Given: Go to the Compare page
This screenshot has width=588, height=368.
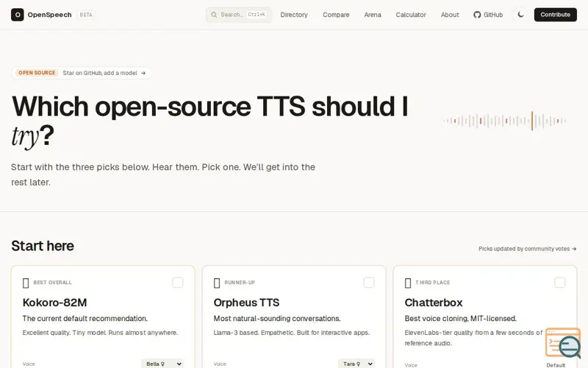Looking at the screenshot, I should pos(336,15).
